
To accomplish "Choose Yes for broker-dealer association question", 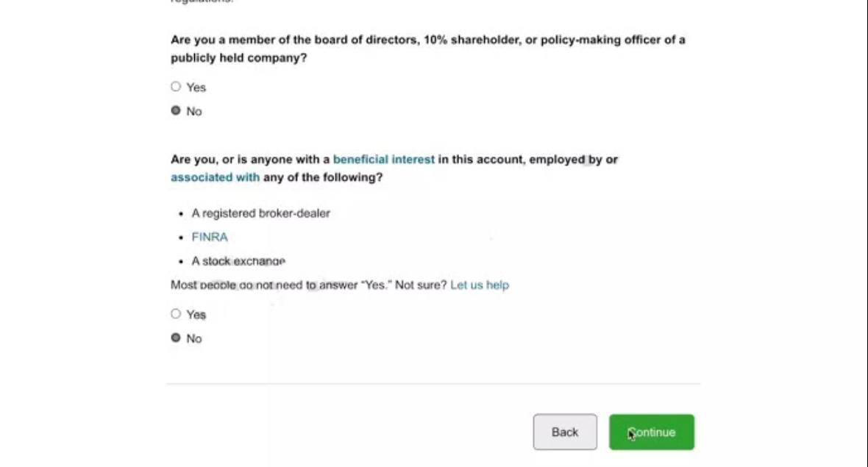I will [176, 314].
